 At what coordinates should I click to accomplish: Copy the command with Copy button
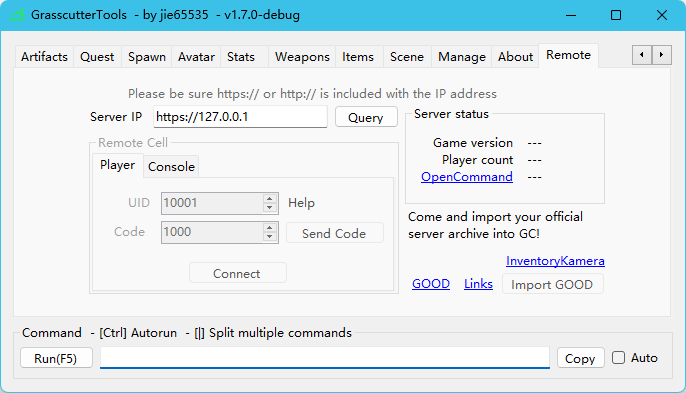click(580, 358)
